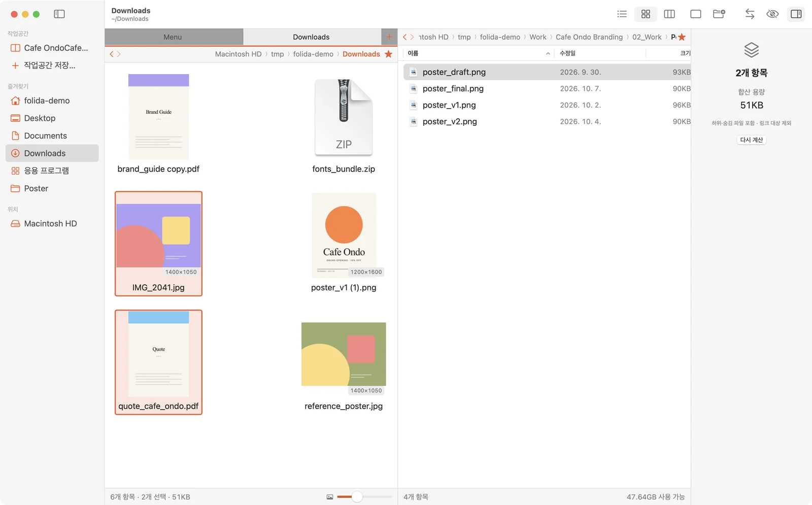
Task: Add a new tab with plus button
Action: pyautogui.click(x=389, y=37)
